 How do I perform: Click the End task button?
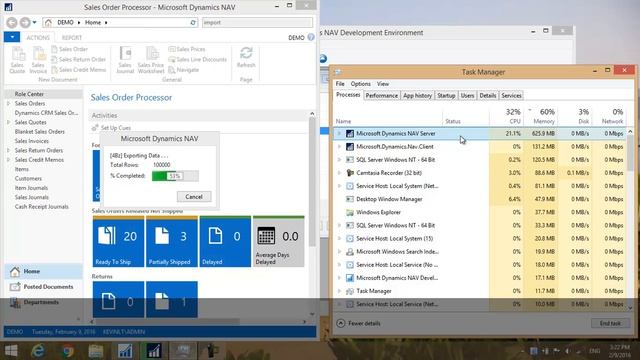[x=610, y=323]
